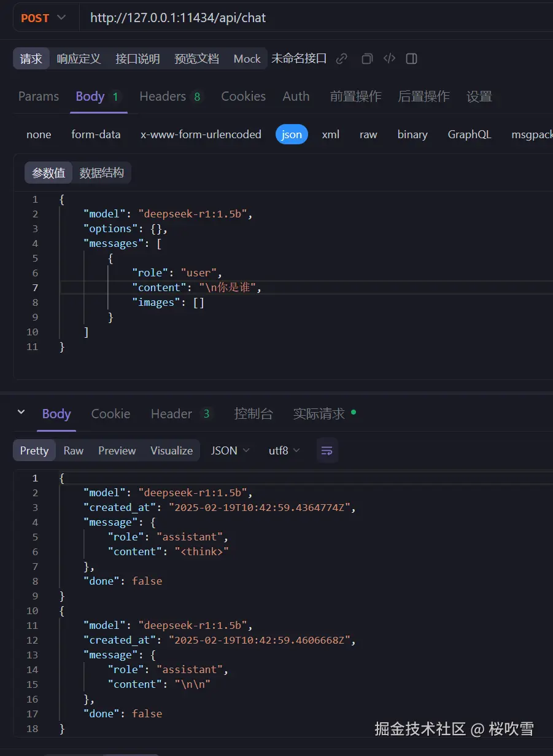Viewport: 553px width, 756px height.
Task: Edit the request URL field
Action: point(316,18)
